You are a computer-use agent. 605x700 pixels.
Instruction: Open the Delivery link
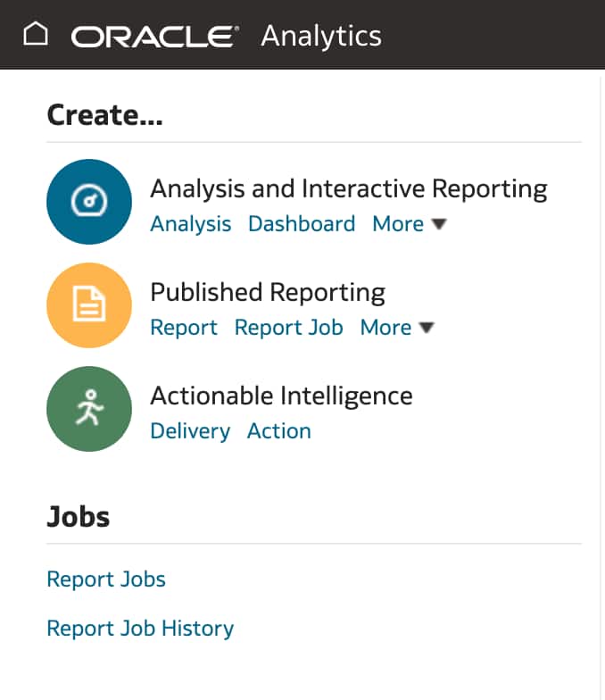[190, 431]
